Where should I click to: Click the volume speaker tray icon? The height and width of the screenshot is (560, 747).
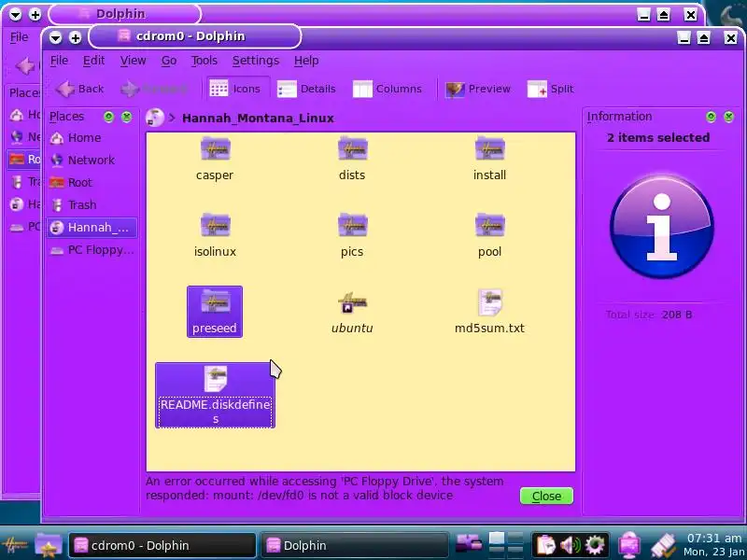tap(571, 545)
